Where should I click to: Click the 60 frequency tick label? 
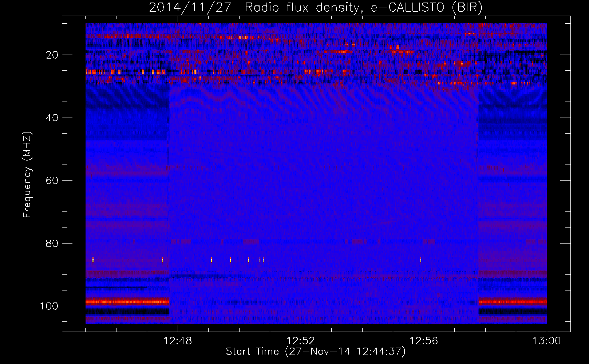52,181
